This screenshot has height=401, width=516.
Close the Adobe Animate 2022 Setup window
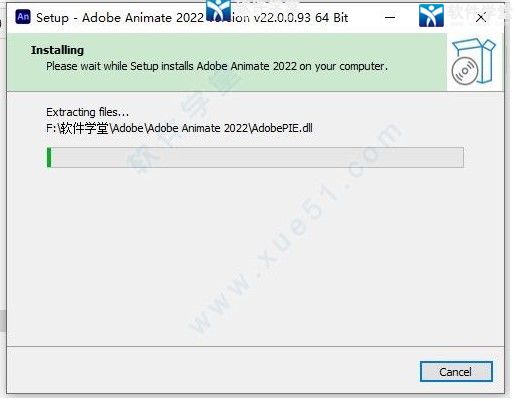[x=481, y=18]
